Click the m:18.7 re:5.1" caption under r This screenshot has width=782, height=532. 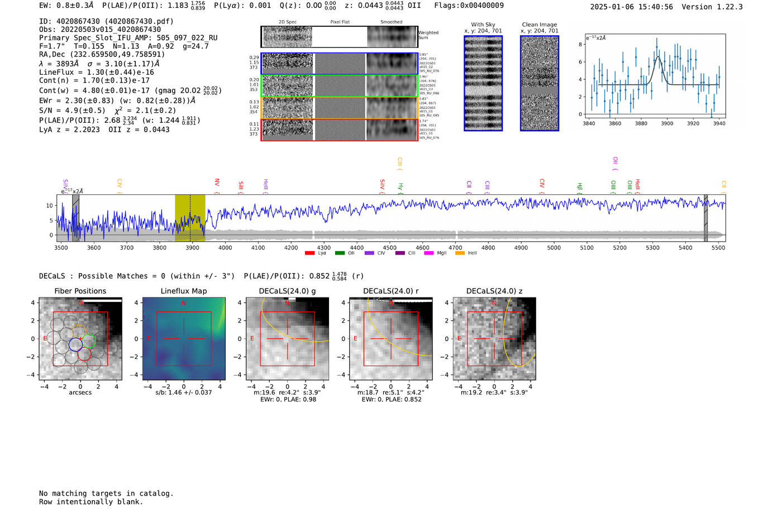[x=391, y=392]
